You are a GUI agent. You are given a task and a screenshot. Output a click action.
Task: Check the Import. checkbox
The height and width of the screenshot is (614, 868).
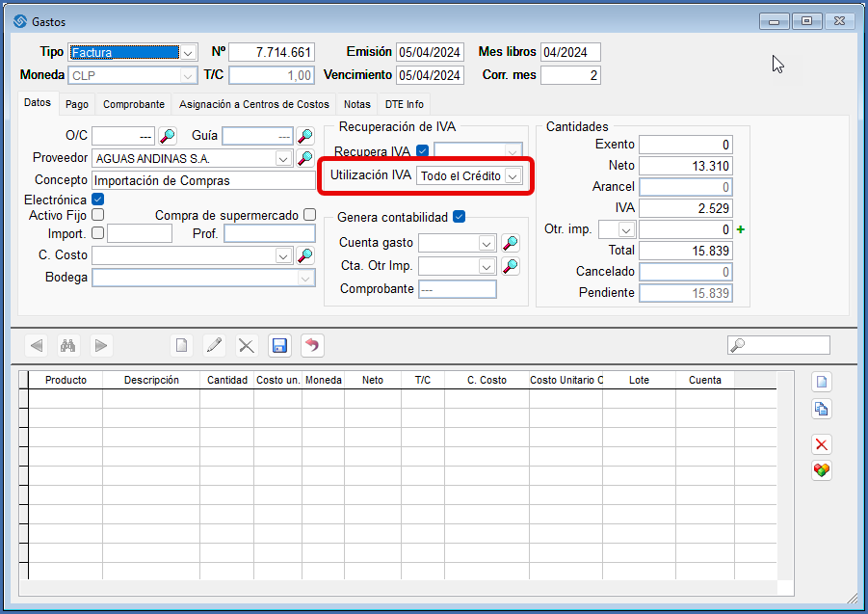(98, 232)
